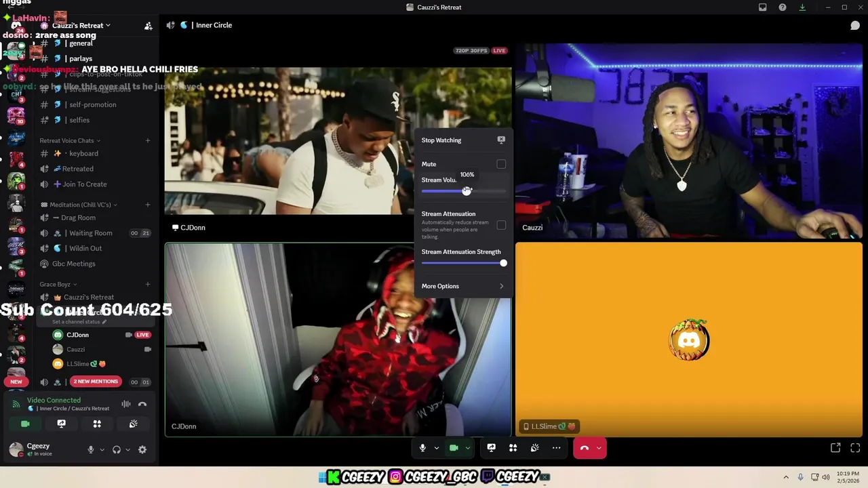Select Stop Watching in the stream menu
Screen dimensions: 868x488
coord(462,140)
